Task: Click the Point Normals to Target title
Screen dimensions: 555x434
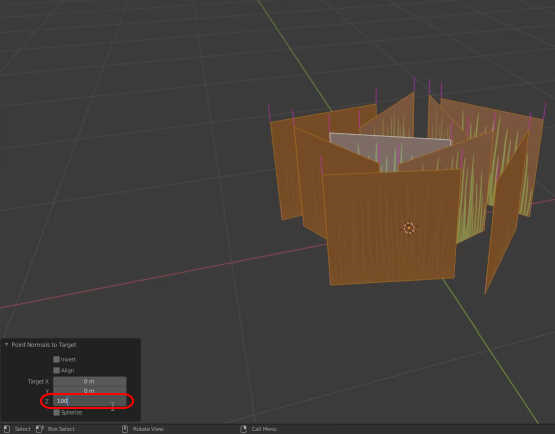Action: pyautogui.click(x=44, y=345)
